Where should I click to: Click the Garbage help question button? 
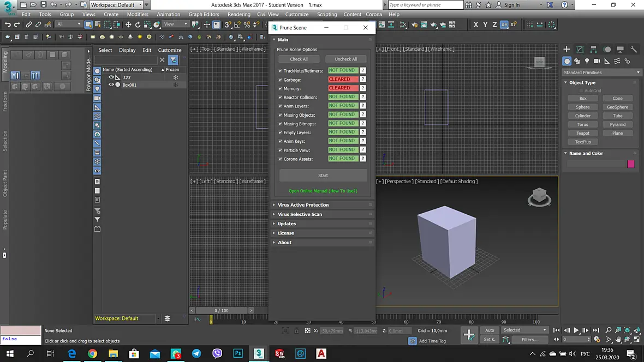pos(363,80)
